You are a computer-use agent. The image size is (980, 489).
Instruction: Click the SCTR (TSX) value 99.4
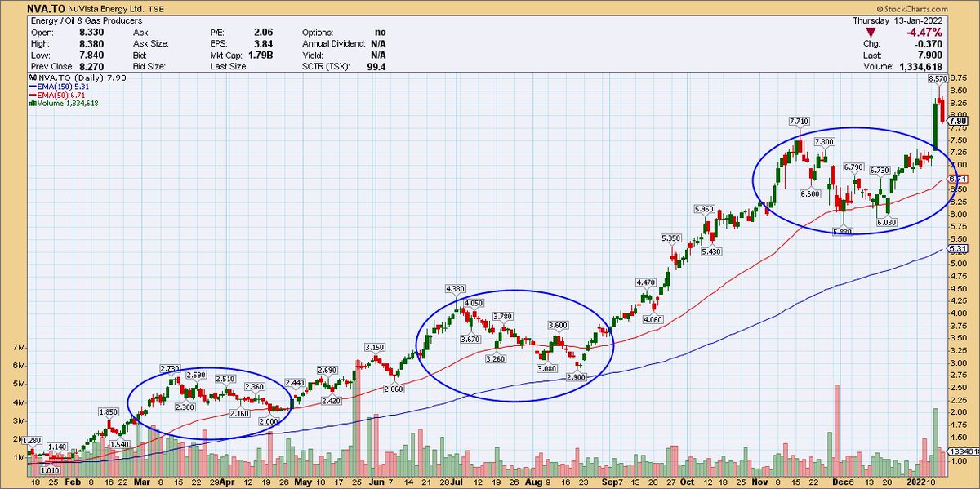pyautogui.click(x=376, y=65)
